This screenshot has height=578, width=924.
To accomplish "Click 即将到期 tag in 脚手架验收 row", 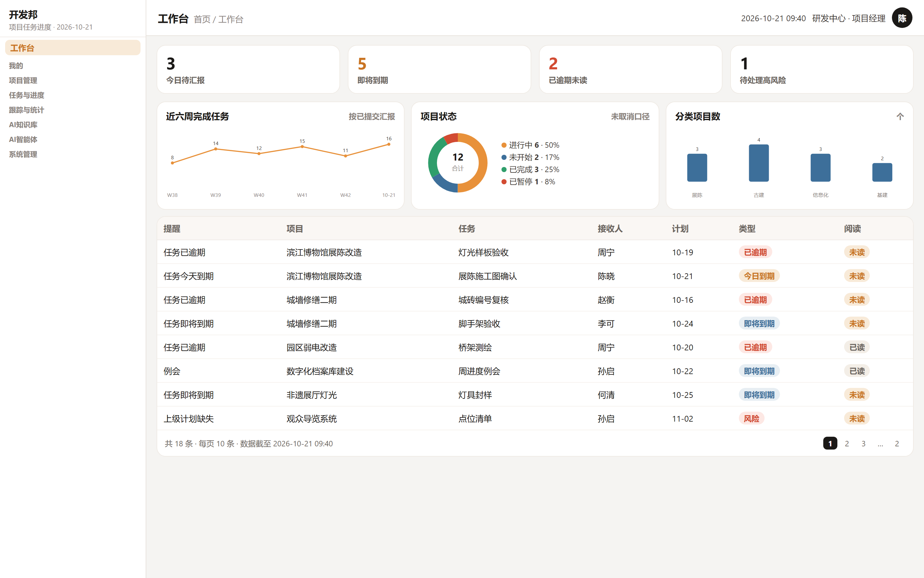I will 759,324.
